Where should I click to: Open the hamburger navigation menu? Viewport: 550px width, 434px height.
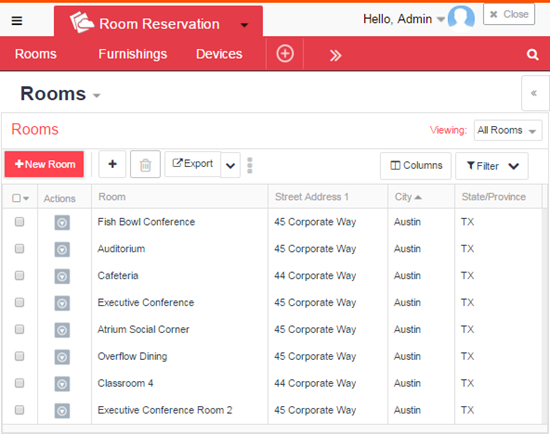pyautogui.click(x=17, y=21)
